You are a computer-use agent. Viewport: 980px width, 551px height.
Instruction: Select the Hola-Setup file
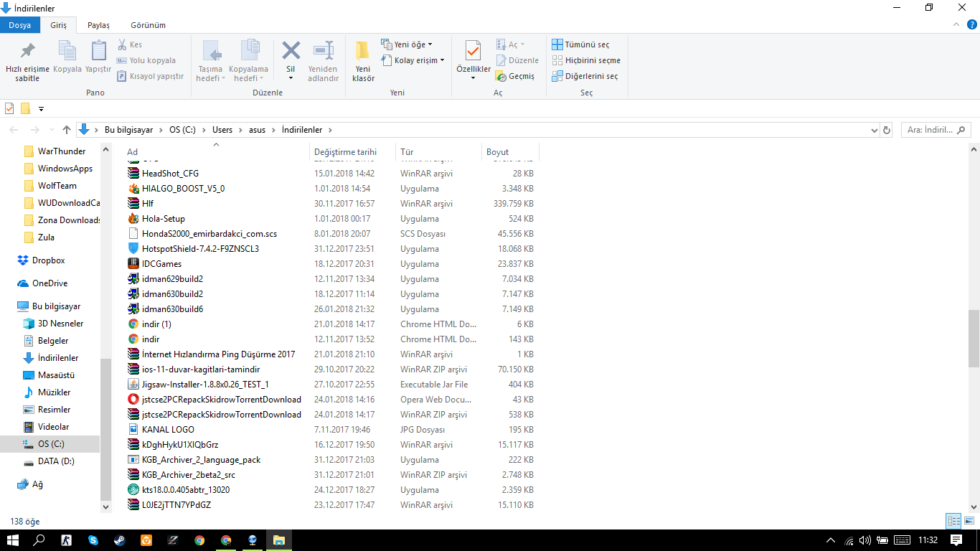pyautogui.click(x=164, y=219)
